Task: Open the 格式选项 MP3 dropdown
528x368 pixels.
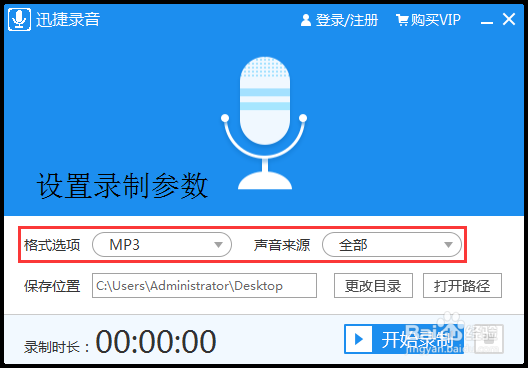Action: pyautogui.click(x=162, y=245)
